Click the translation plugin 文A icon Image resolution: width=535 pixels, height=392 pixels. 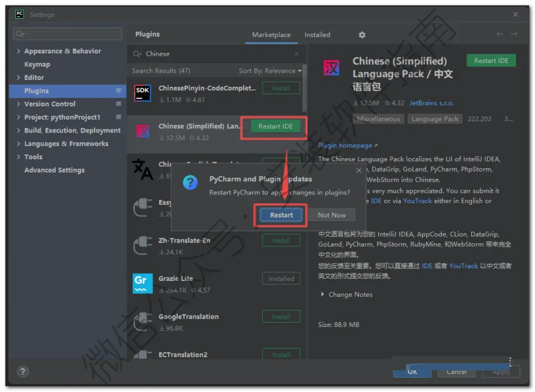[142, 169]
